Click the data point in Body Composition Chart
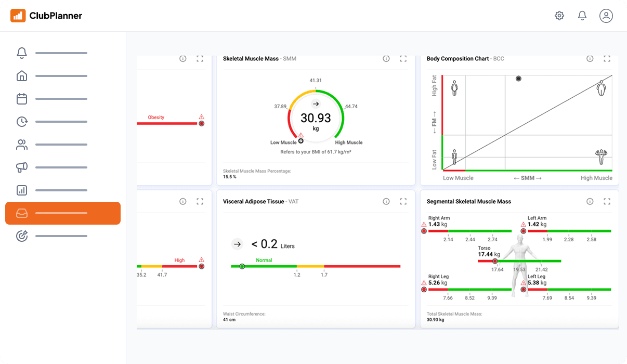Image resolution: width=627 pixels, height=364 pixels. 518,79
